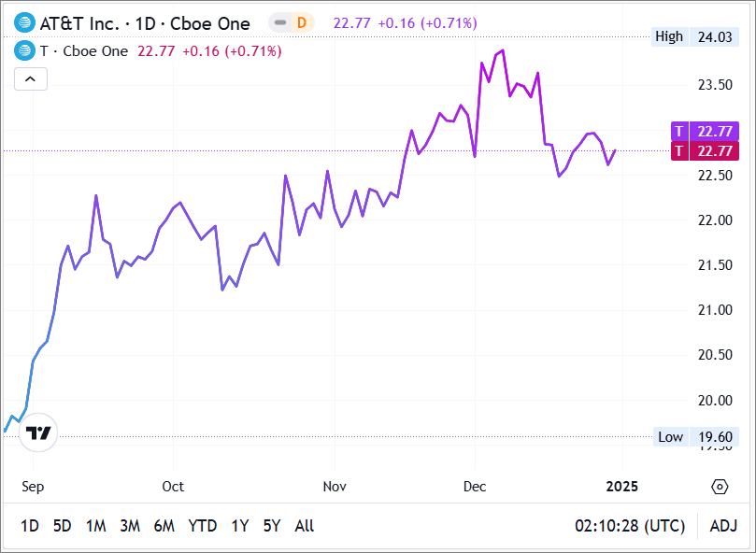Click the 20.00 price axis label
This screenshot has width=756, height=553.
coord(715,400)
